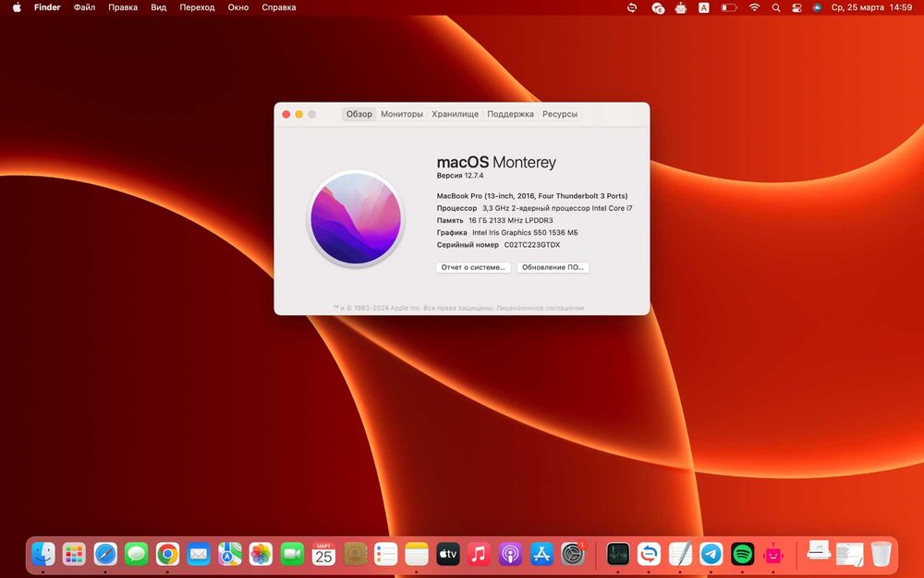
Task: Open the Photos app in Dock
Action: [261, 554]
